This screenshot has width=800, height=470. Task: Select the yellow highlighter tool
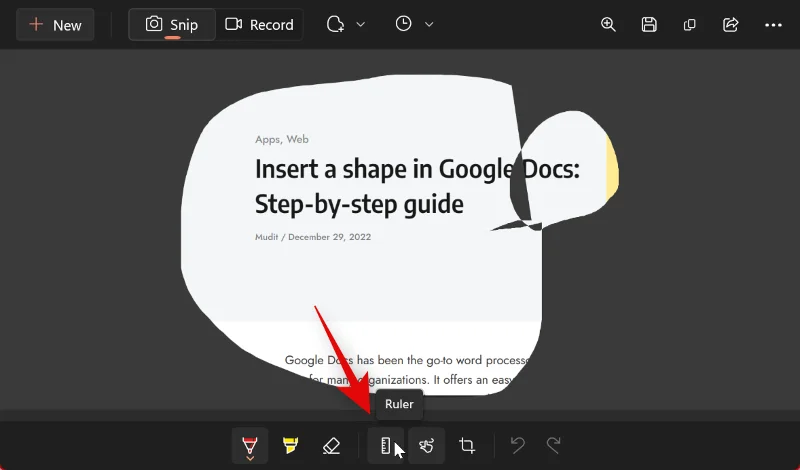click(x=290, y=446)
